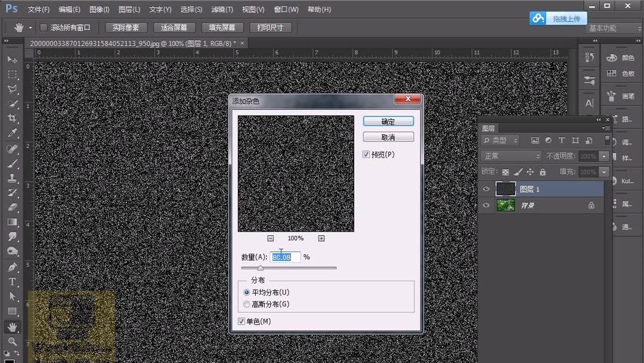Uncheck the 单色 monochromatic checkbox
644x363 pixels.
pos(241,321)
